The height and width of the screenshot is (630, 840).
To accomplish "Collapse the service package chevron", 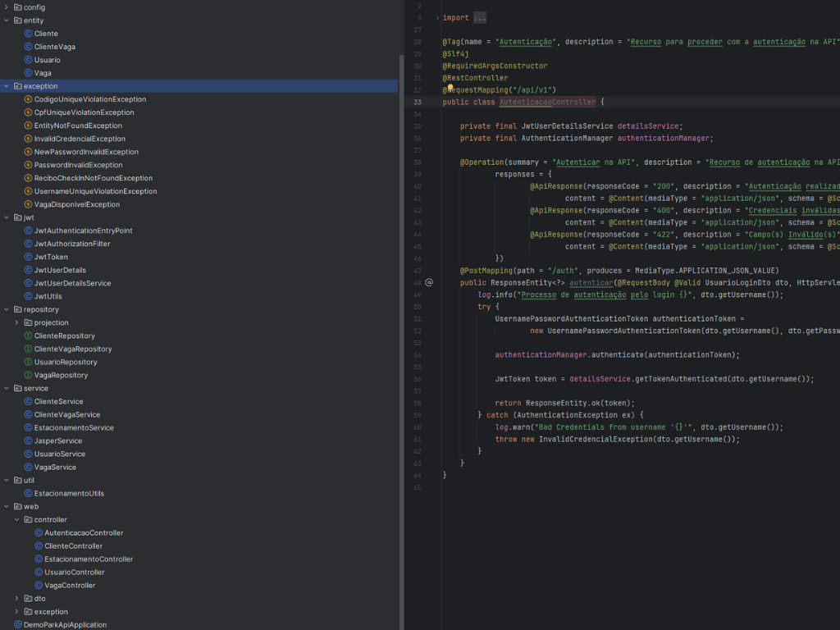I will coord(7,388).
